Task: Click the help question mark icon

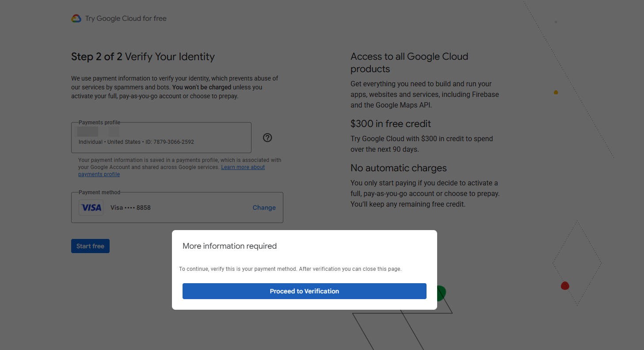Action: 267,138
